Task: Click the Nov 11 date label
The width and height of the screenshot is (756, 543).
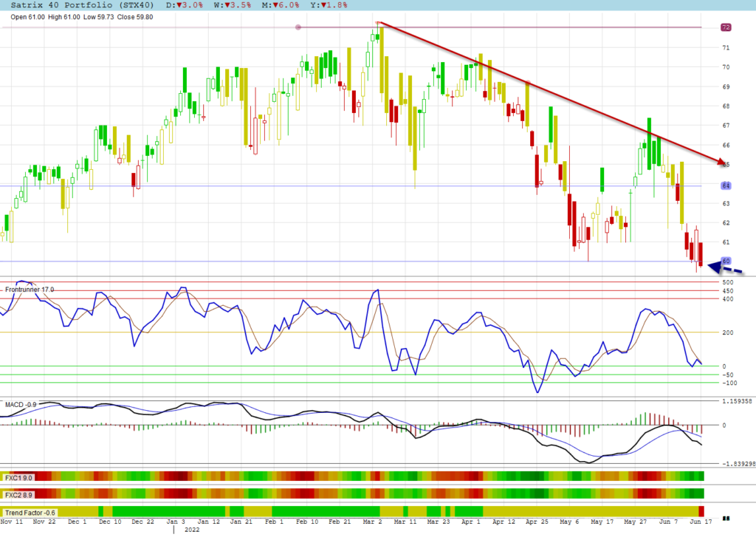Action: click(x=12, y=522)
